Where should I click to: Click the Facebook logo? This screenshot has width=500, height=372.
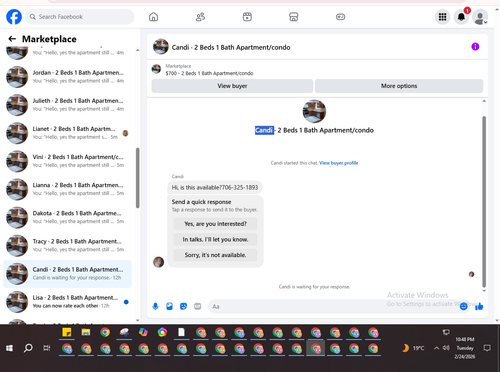14,17
